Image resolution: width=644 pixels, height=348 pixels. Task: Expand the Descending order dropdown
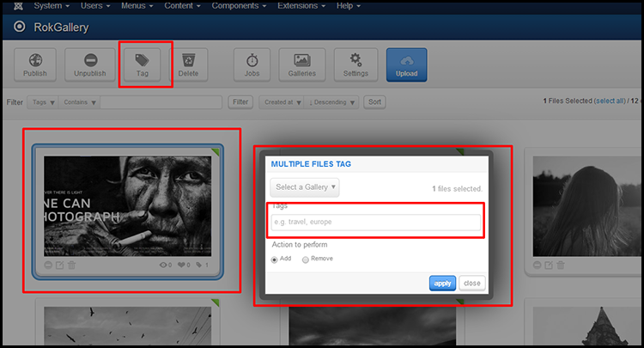(331, 102)
